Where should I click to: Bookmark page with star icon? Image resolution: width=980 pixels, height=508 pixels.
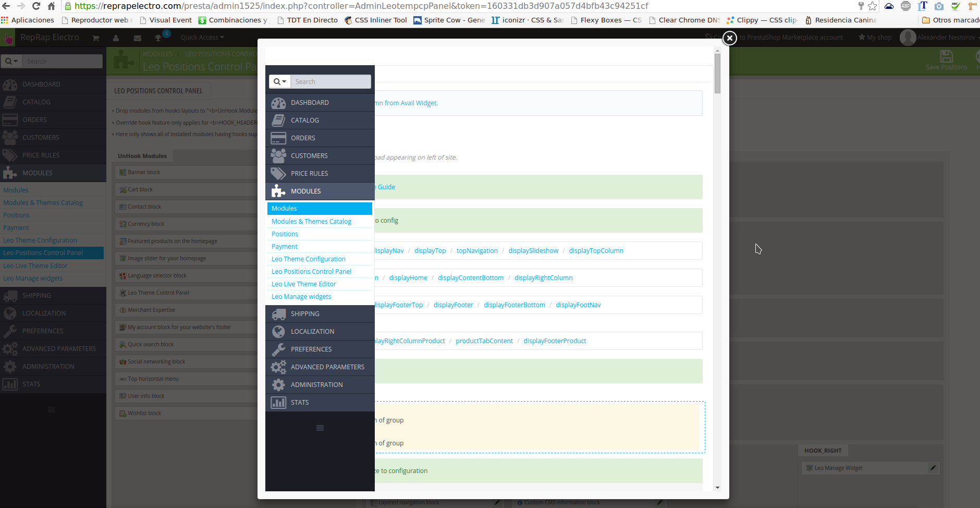[872, 6]
